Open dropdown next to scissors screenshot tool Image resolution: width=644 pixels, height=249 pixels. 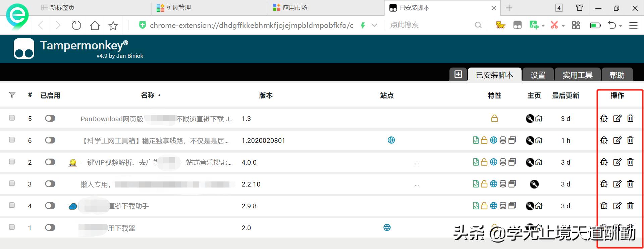point(563,26)
